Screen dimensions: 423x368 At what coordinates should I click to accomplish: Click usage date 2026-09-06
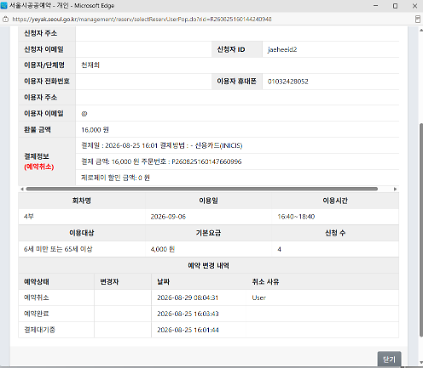pos(168,217)
